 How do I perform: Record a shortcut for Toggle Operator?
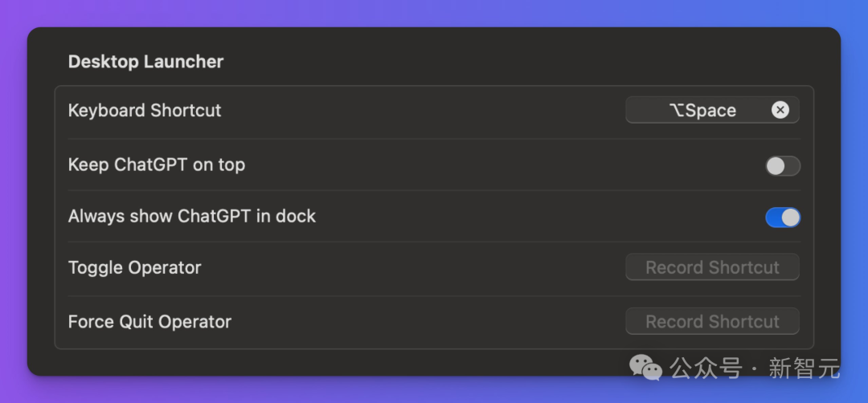[x=712, y=267]
